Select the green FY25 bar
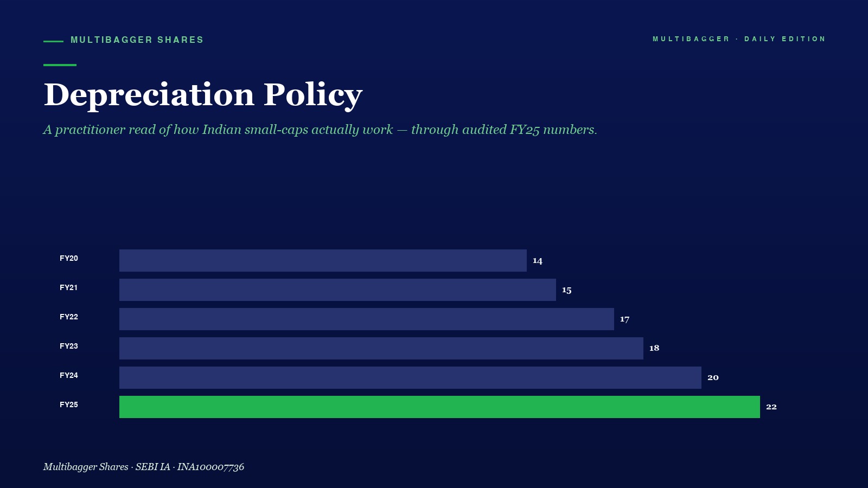Image resolution: width=868 pixels, height=488 pixels. click(439, 407)
